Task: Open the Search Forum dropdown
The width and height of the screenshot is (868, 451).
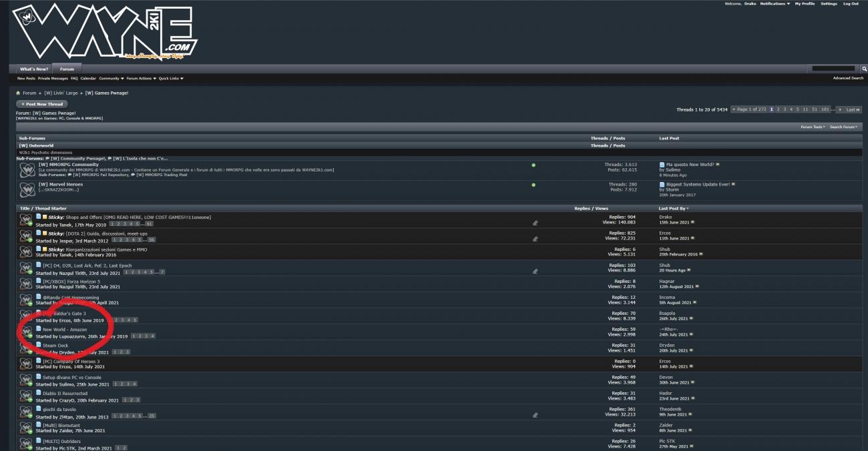Action: 845,127
